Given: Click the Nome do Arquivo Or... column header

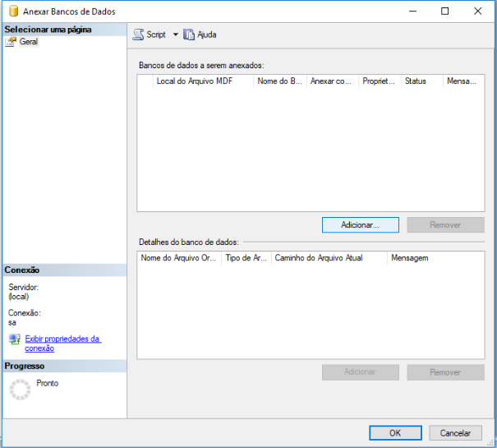Looking at the screenshot, I should (179, 258).
